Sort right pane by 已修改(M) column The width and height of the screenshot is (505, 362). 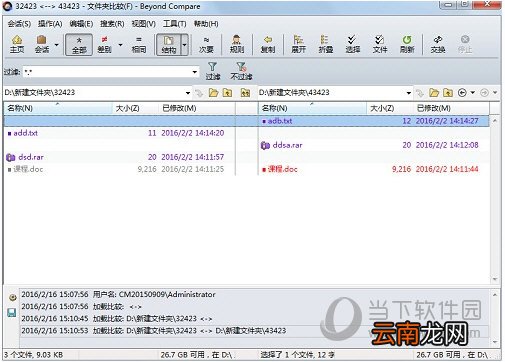click(451, 108)
